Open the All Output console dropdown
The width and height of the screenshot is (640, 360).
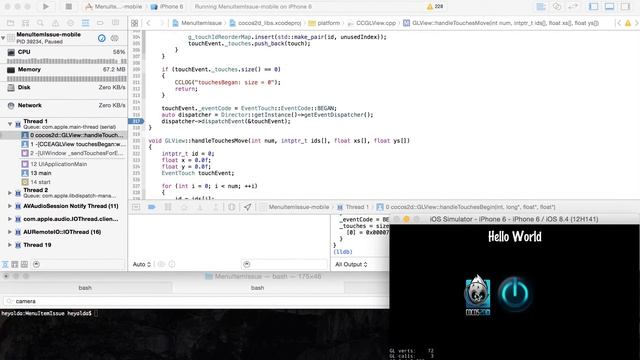point(351,264)
